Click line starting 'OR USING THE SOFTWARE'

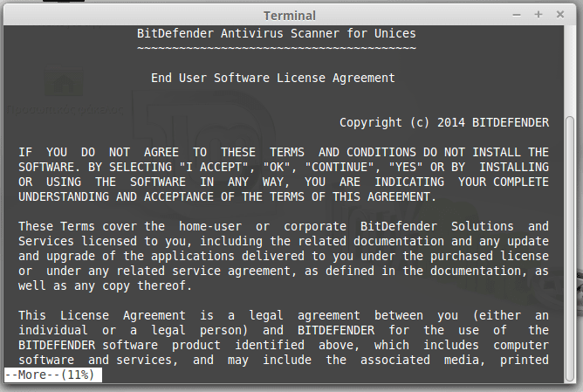coord(284,182)
